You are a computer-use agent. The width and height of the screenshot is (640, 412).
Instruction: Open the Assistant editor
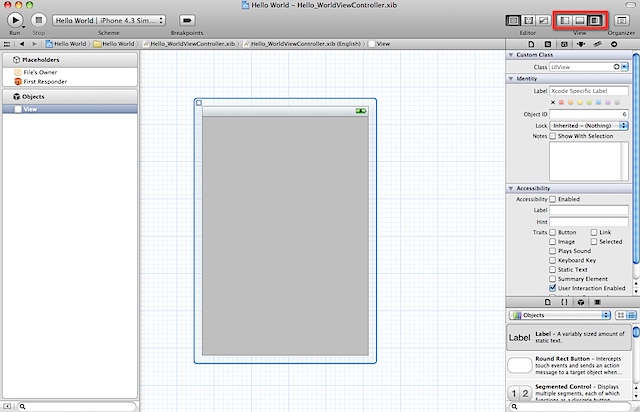pos(529,20)
